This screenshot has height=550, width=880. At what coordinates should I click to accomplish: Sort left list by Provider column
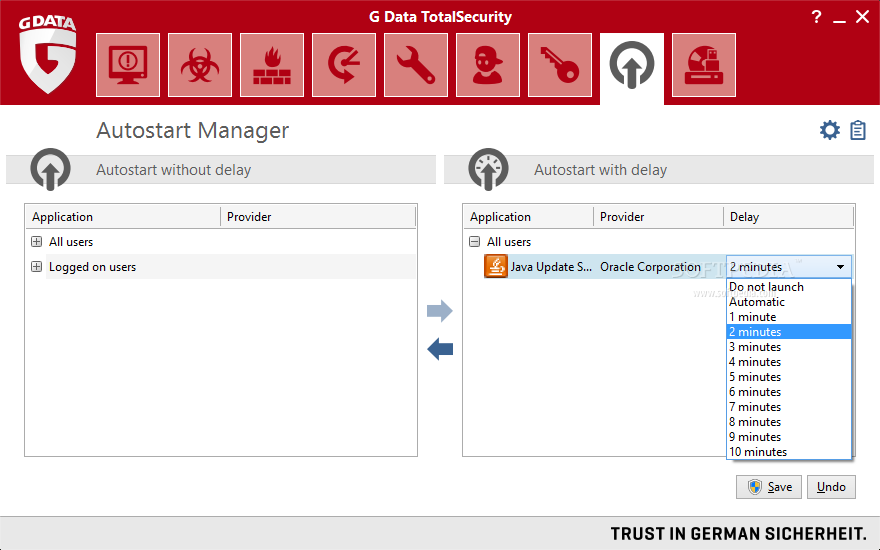coord(318,217)
